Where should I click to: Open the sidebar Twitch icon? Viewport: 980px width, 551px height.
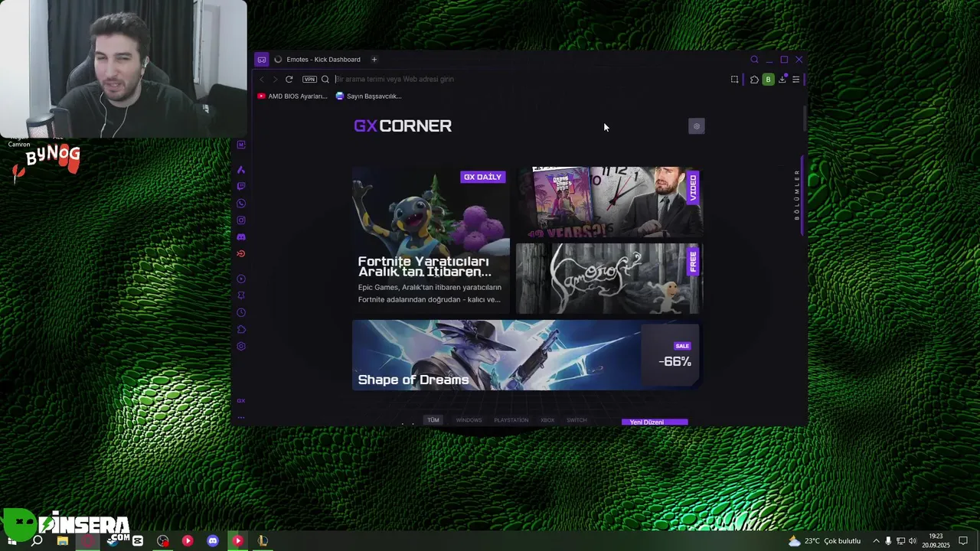tap(241, 187)
